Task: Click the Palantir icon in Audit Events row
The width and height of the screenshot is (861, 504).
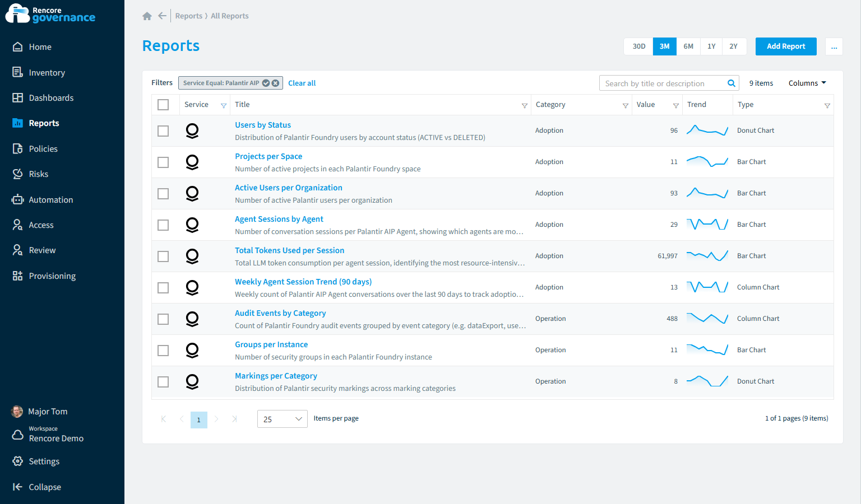Action: 192,319
